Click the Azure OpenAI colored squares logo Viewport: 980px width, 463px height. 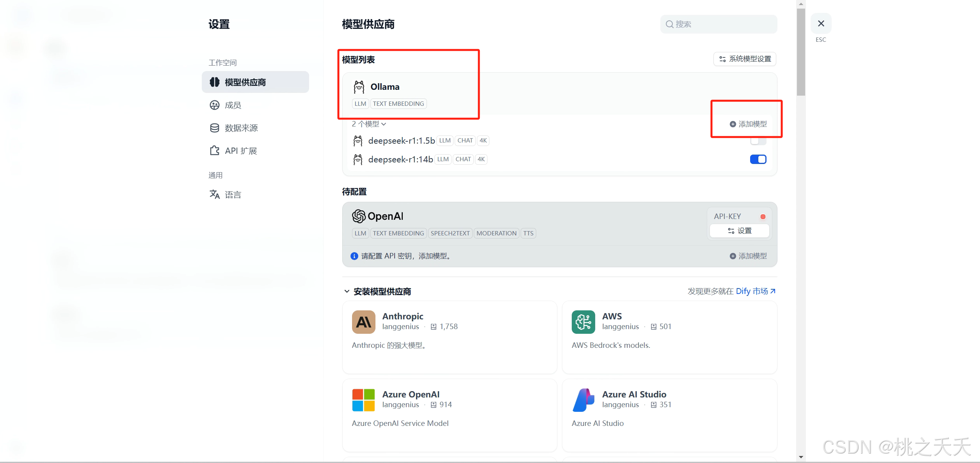coord(363,400)
